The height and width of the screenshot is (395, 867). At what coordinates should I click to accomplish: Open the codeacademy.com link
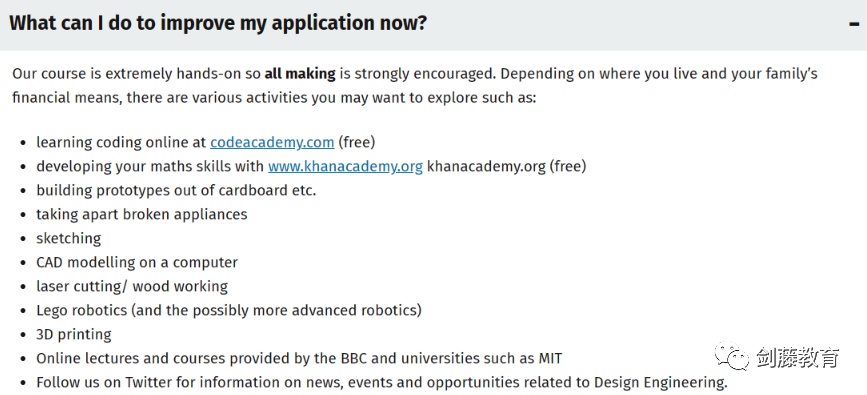tap(272, 142)
